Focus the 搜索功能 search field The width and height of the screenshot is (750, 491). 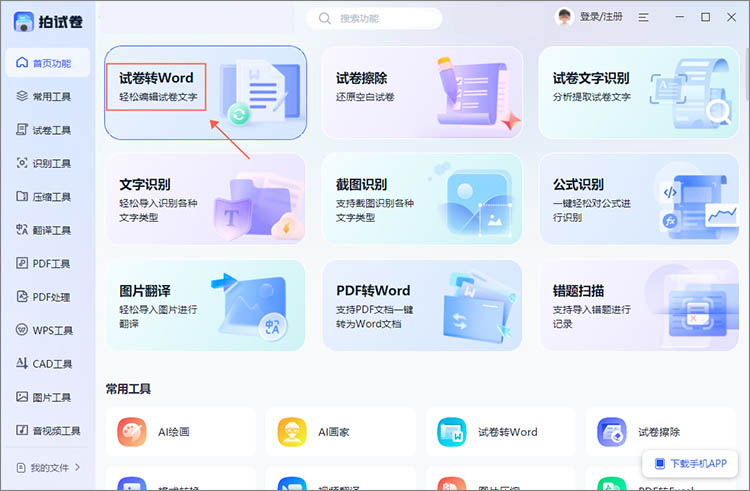tap(374, 18)
